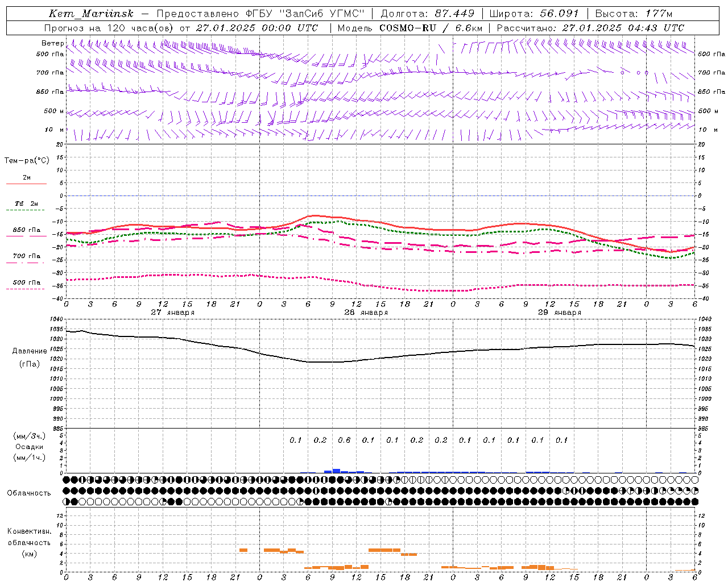Click the 'Td 2м' dew point legend entry
Screen dimensions: 728x582
tap(27, 203)
